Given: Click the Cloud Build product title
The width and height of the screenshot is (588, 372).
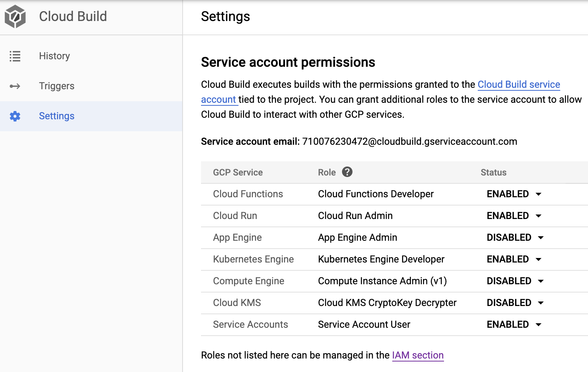Looking at the screenshot, I should tap(73, 16).
